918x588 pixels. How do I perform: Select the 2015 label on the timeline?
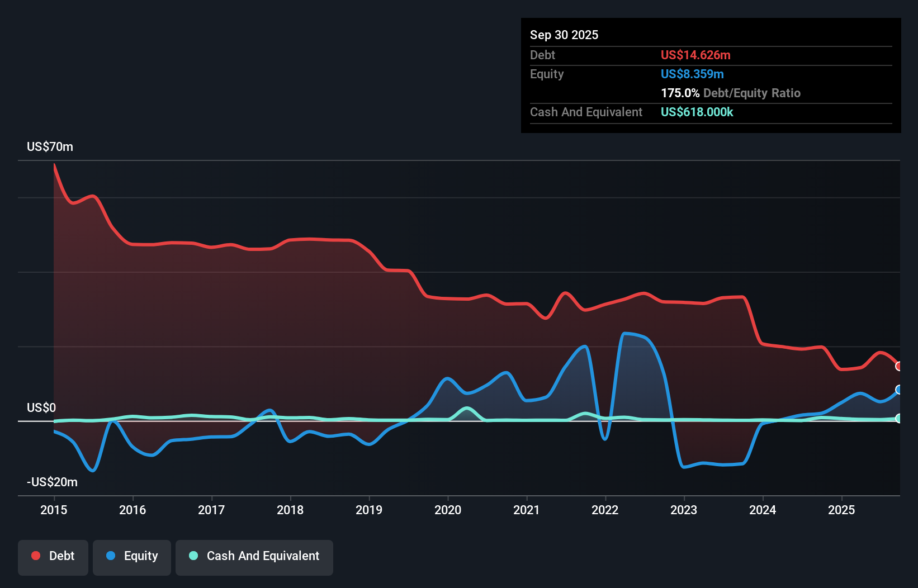click(x=53, y=510)
